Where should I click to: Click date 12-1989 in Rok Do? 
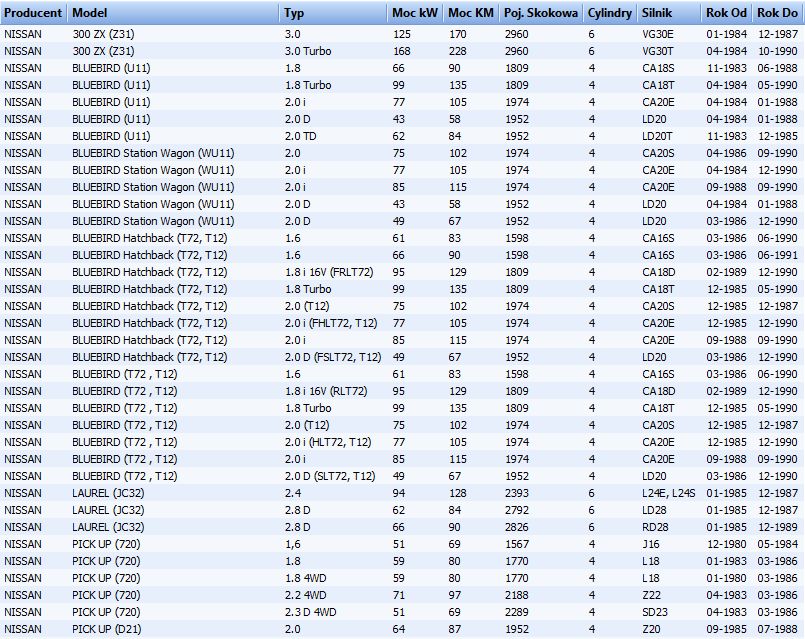777,527
